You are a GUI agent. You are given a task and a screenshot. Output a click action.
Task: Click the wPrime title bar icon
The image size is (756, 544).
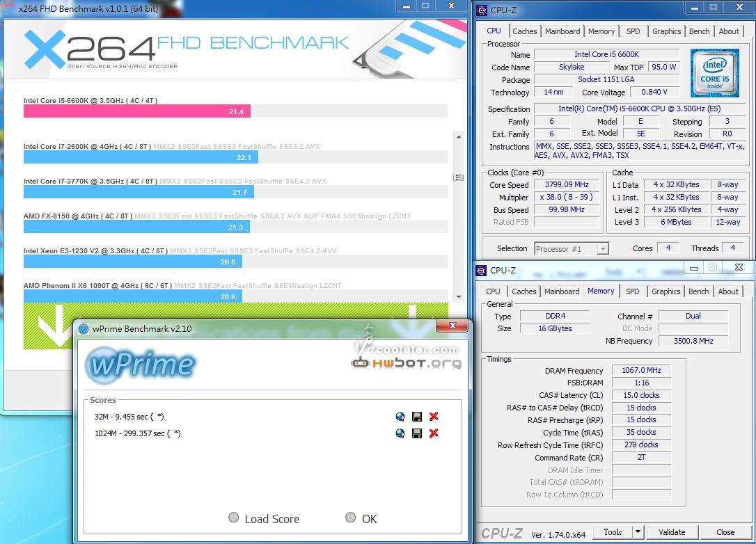[84, 328]
